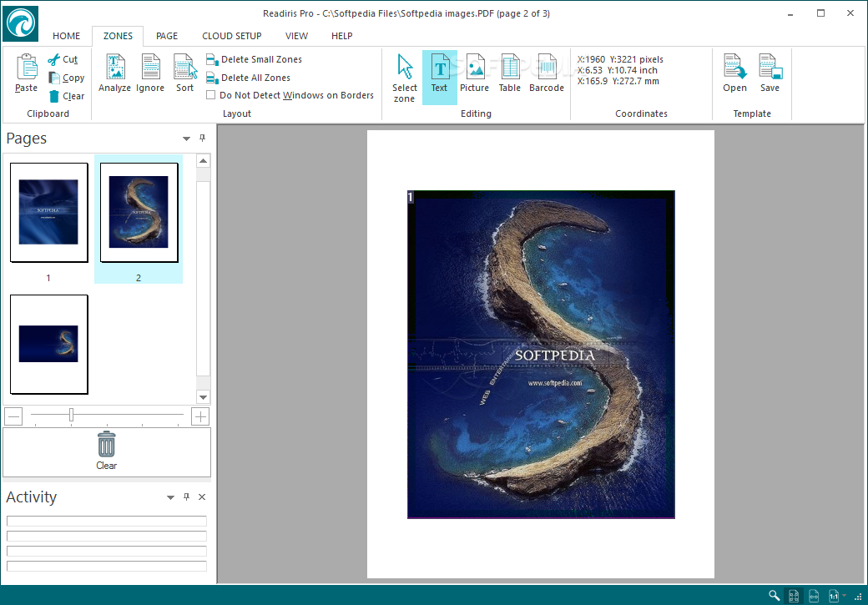Save the zoning template

point(770,73)
